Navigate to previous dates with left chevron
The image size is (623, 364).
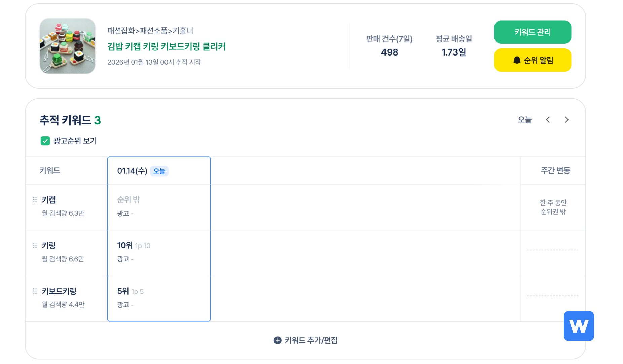(x=548, y=120)
